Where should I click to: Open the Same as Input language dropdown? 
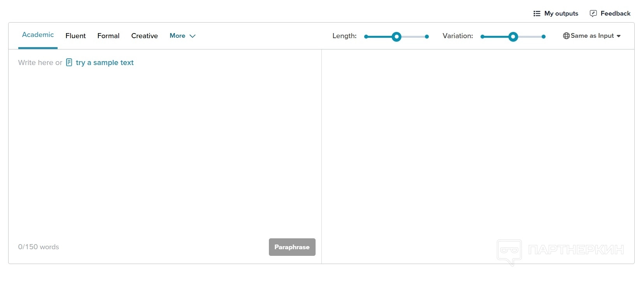592,36
